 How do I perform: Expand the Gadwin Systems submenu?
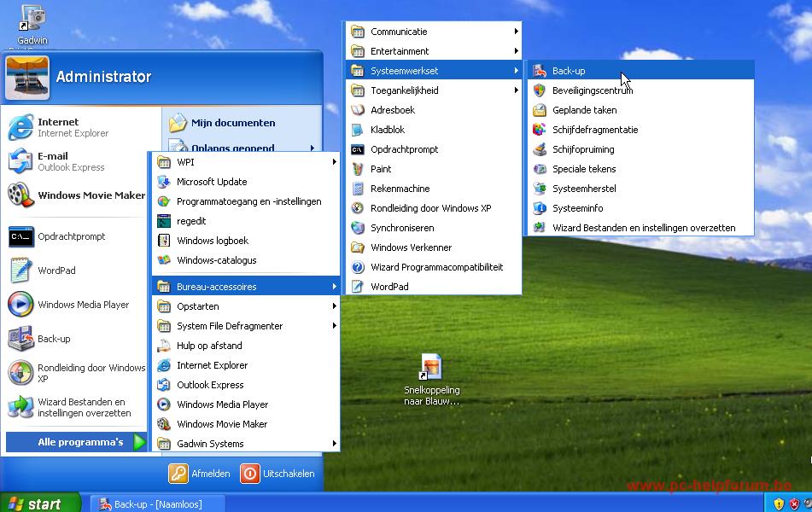[x=246, y=444]
